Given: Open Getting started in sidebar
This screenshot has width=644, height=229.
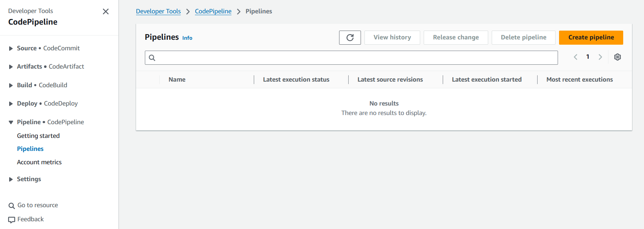Looking at the screenshot, I should click(38, 136).
